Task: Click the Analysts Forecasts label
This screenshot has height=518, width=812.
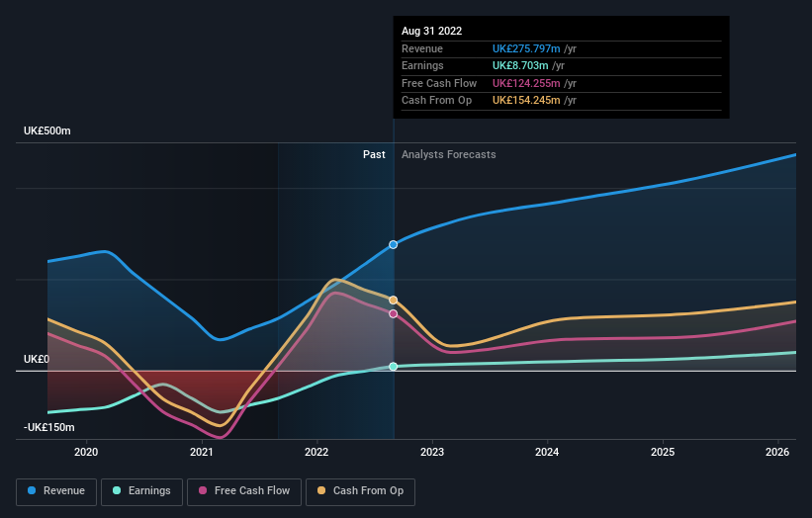Action: point(448,154)
